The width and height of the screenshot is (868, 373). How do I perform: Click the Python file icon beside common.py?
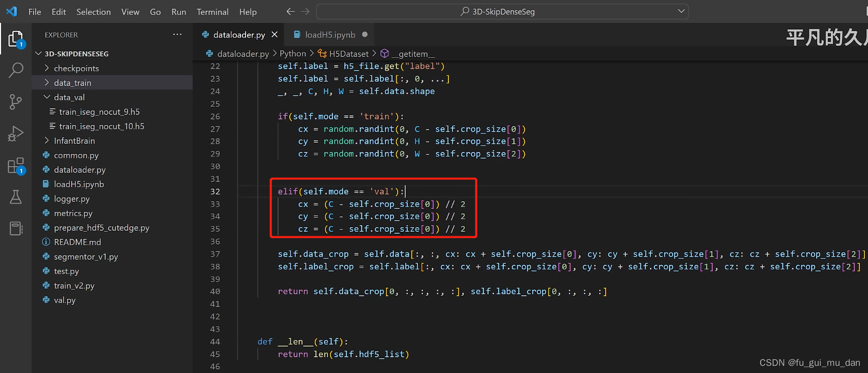tap(46, 155)
